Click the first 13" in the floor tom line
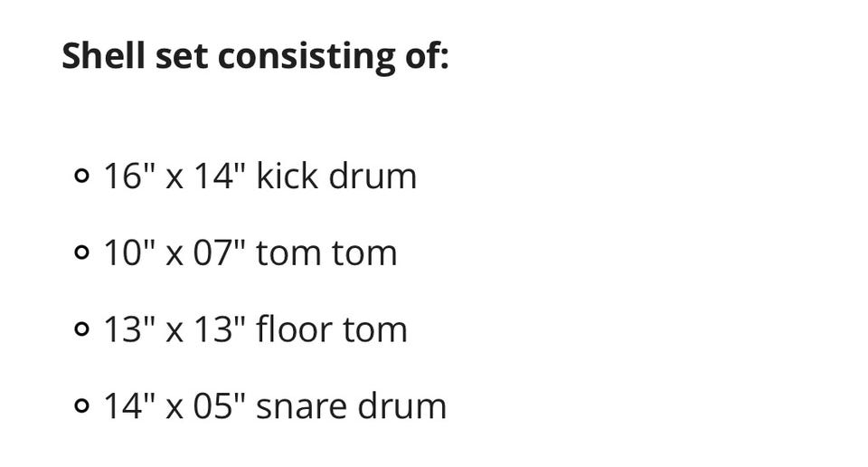 pyautogui.click(x=129, y=329)
